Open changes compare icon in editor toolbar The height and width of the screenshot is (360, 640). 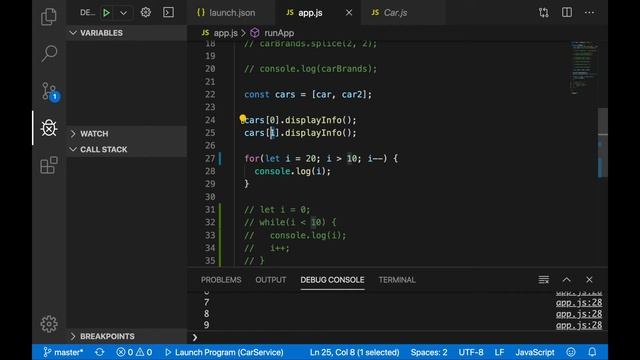pyautogui.click(x=544, y=13)
